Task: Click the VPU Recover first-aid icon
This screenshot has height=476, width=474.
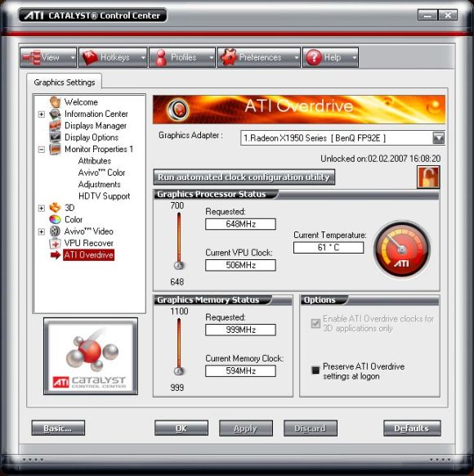Action: coord(56,243)
